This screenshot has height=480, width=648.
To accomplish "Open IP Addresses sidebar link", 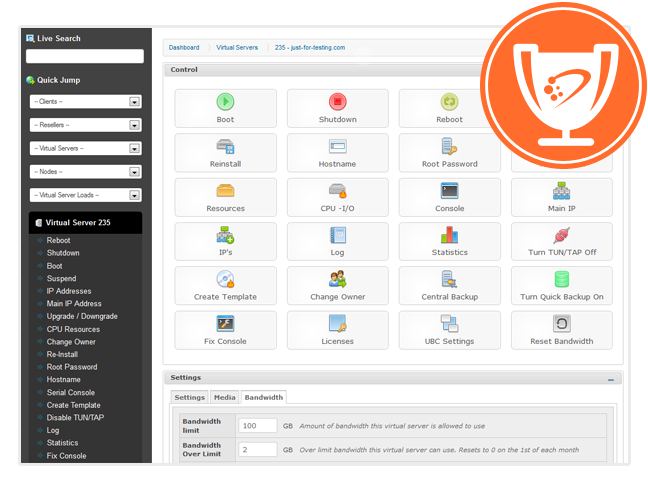I will pos(69,291).
